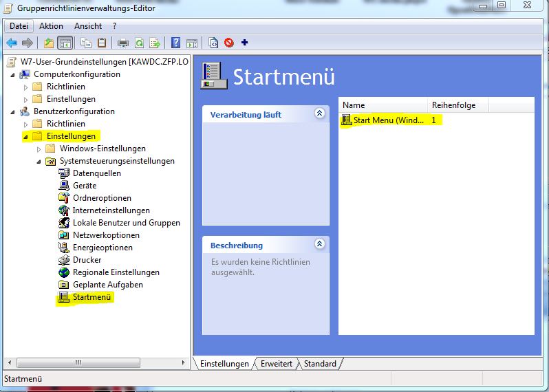Collapse the Benutzerkonfiguration node arrow
549x392 pixels.
[x=12, y=112]
